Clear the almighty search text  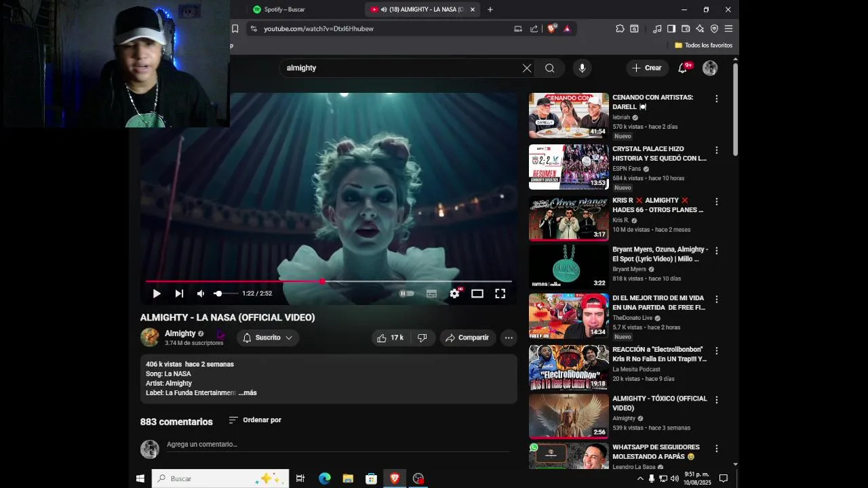pos(527,68)
